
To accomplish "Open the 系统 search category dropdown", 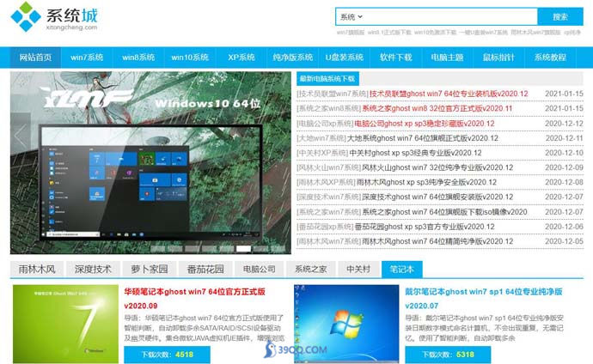I will (352, 16).
